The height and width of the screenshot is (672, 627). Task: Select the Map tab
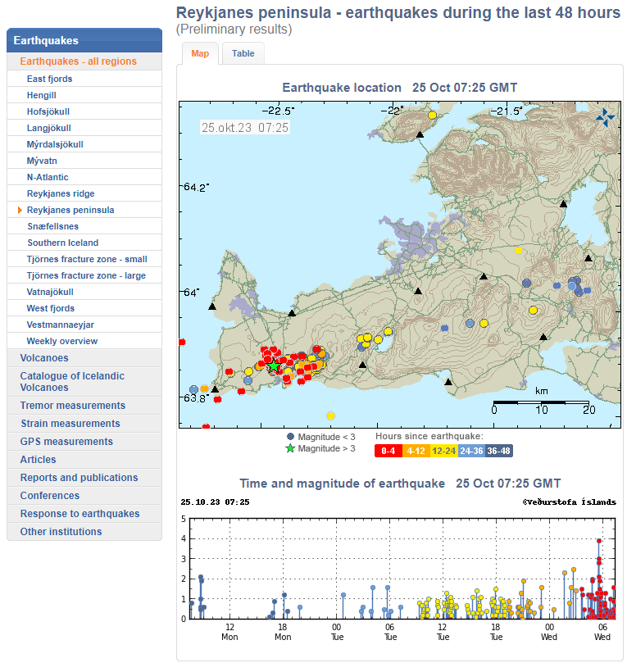pyautogui.click(x=200, y=54)
